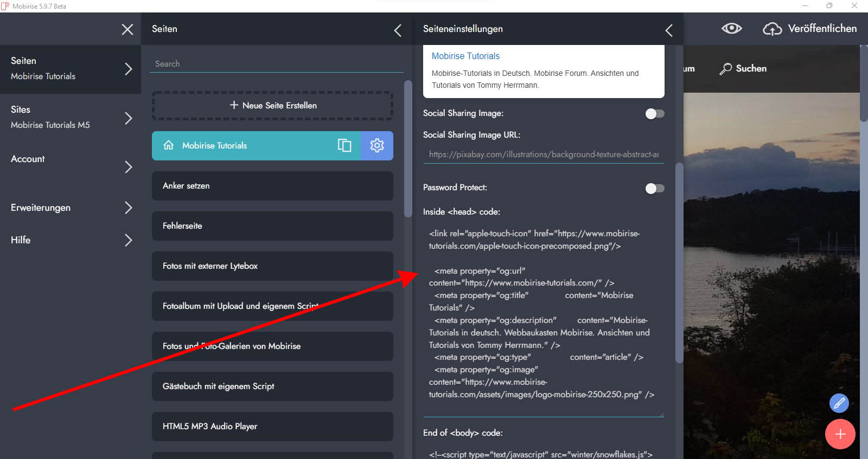Duplicate the Mobirise Tutorials page

pyautogui.click(x=344, y=145)
